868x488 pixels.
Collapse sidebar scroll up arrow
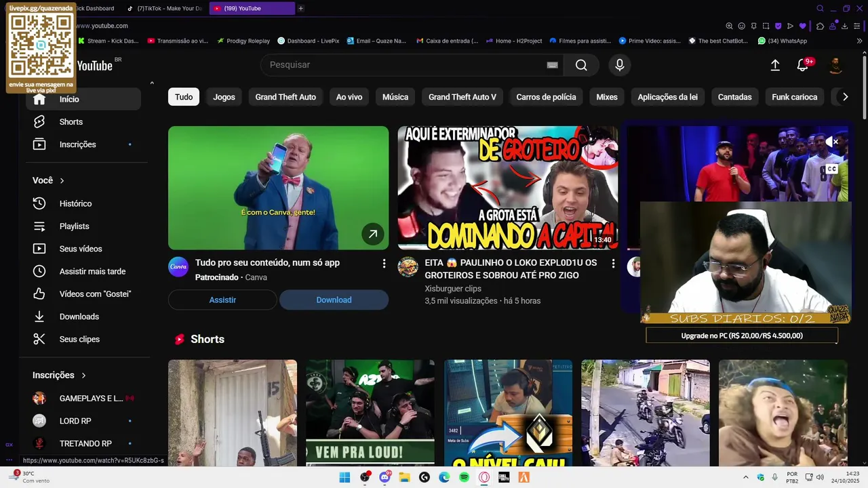[152, 83]
